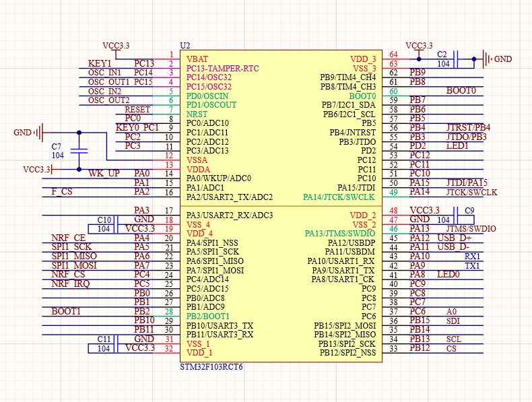The height and width of the screenshot is (402, 532).
Task: Click the SCL net label at PB13
Action: [x=454, y=339]
